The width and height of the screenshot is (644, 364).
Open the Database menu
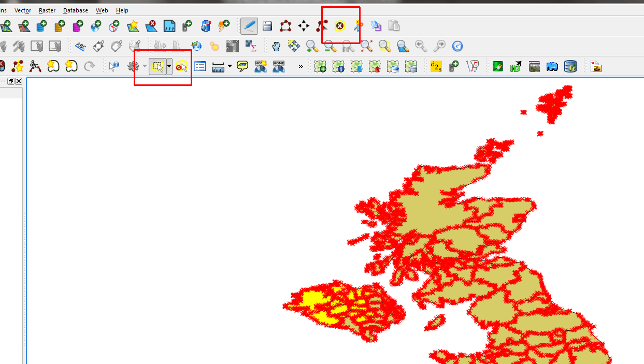75,10
